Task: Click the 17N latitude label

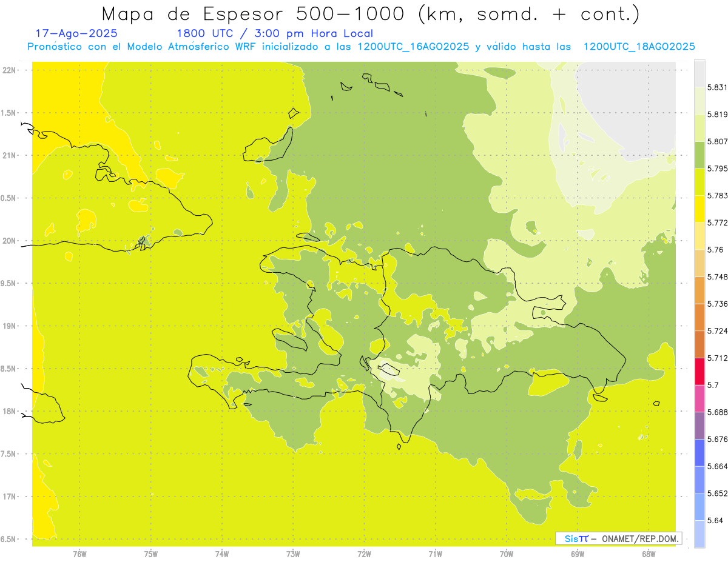Action: point(8,497)
